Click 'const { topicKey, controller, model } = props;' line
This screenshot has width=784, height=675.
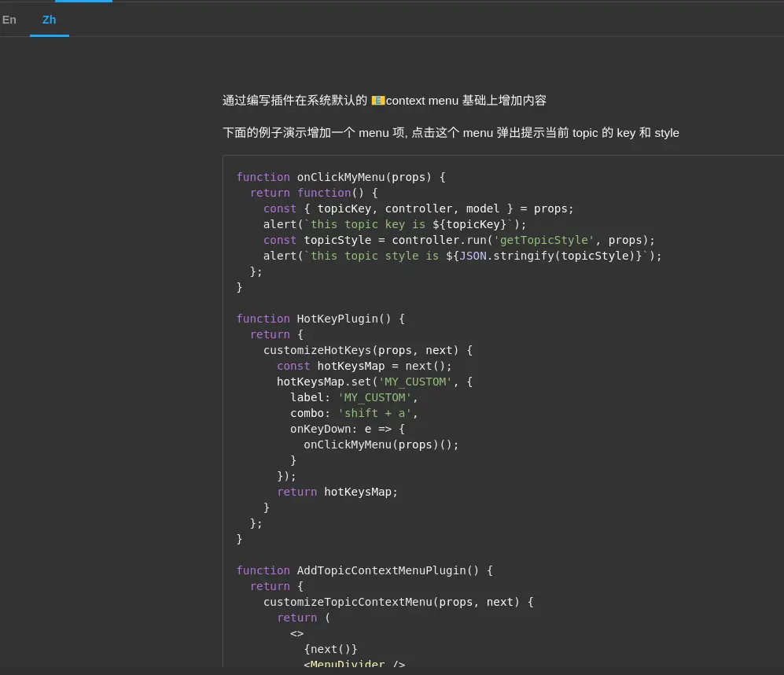(418, 208)
